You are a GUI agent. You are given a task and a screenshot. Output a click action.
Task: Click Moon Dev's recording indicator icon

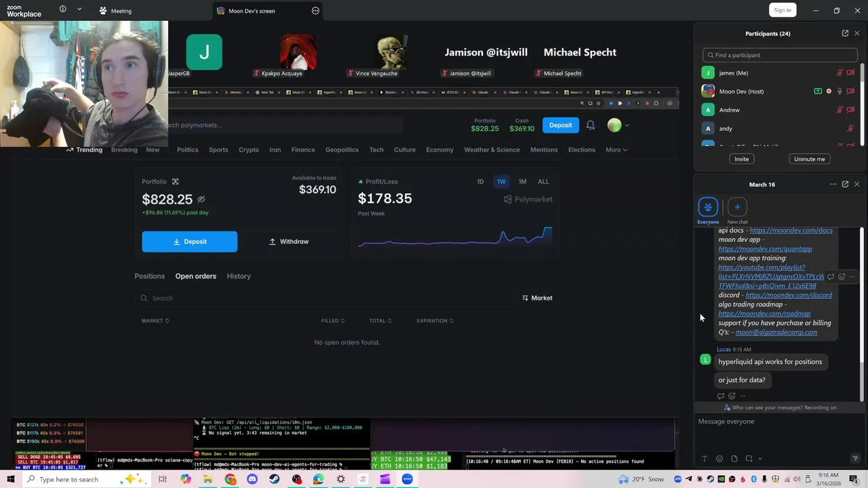[829, 91]
